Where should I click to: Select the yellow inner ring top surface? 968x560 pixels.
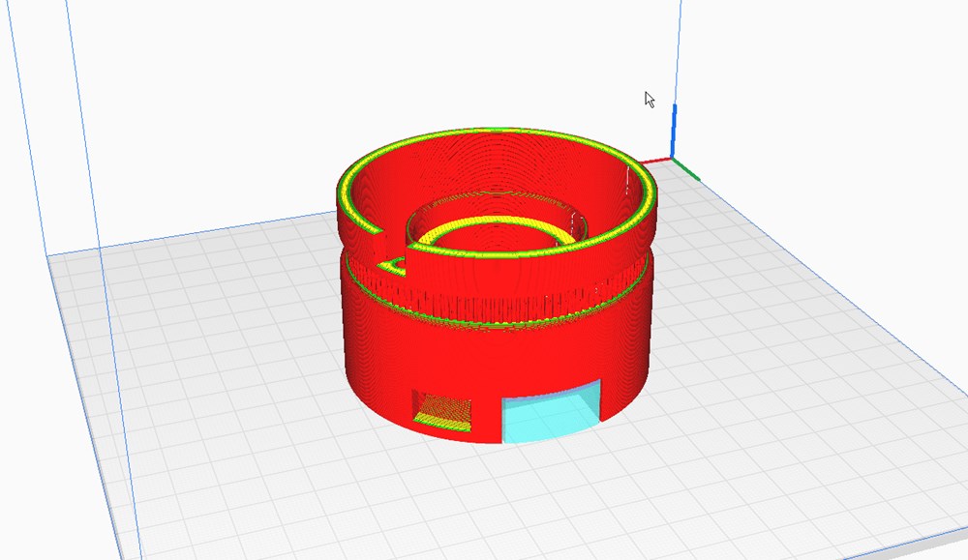pyautogui.click(x=494, y=224)
